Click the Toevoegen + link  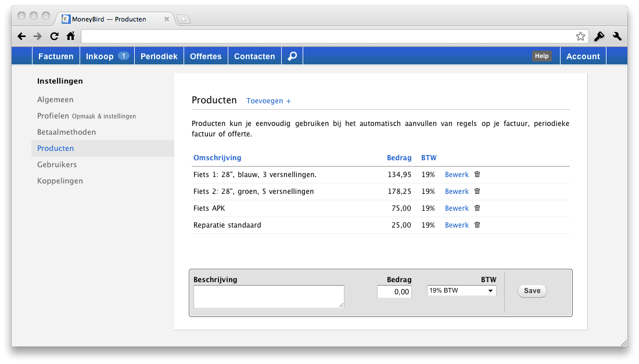click(x=268, y=101)
